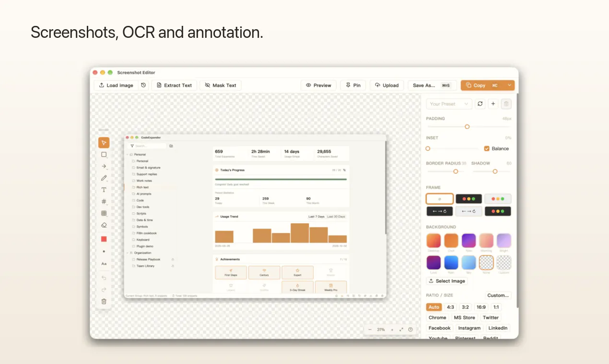Screen dimensions: 609x364
Task: Open the stroke size dot option
Action: [104, 251]
